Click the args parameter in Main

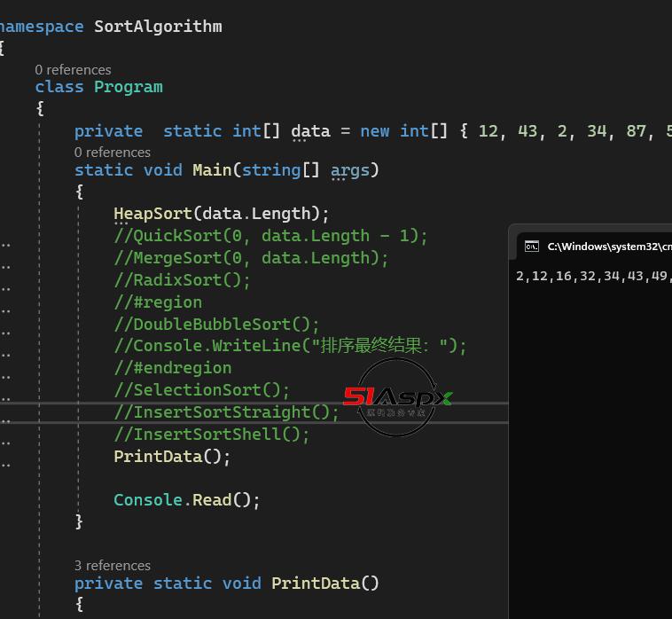(350, 170)
